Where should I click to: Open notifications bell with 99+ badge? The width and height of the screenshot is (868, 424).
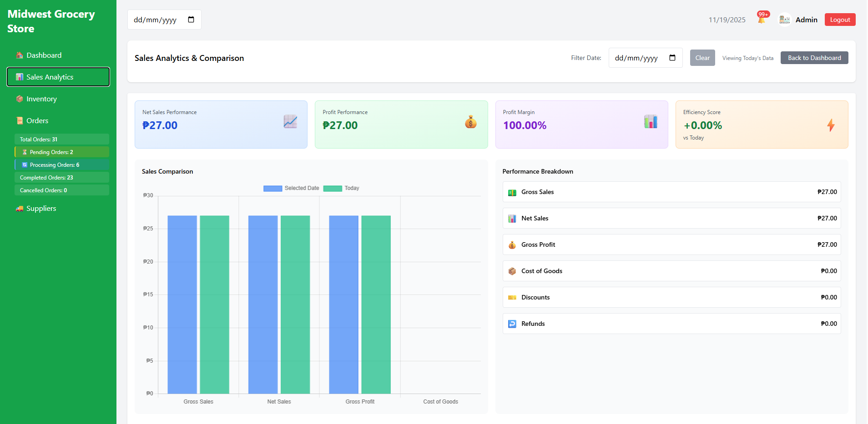tap(762, 18)
